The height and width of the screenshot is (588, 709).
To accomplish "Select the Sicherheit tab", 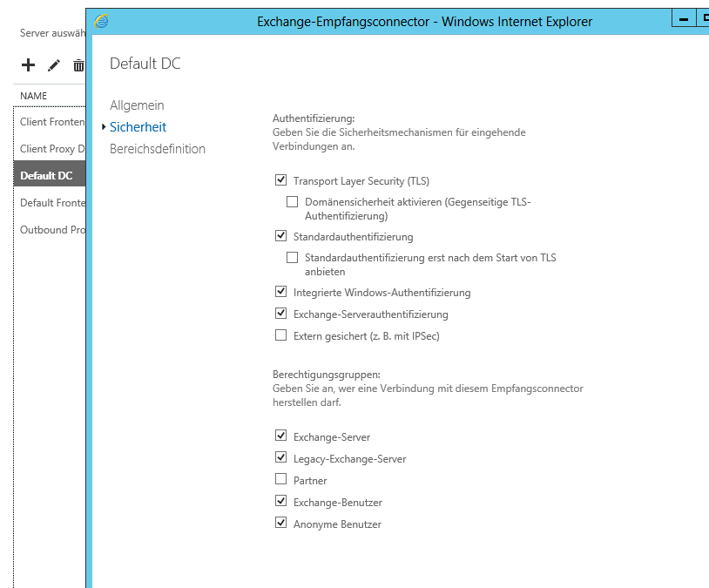I will point(138,127).
